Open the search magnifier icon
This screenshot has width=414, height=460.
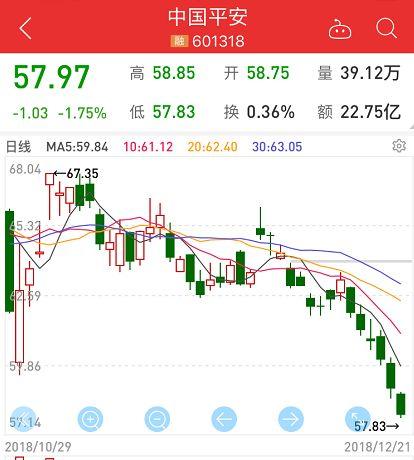pos(387,28)
